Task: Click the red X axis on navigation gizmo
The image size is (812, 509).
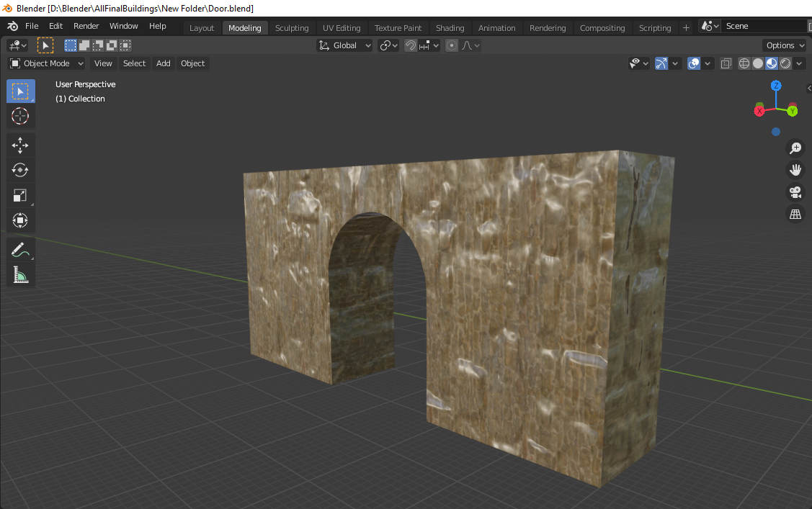Action: (759, 111)
